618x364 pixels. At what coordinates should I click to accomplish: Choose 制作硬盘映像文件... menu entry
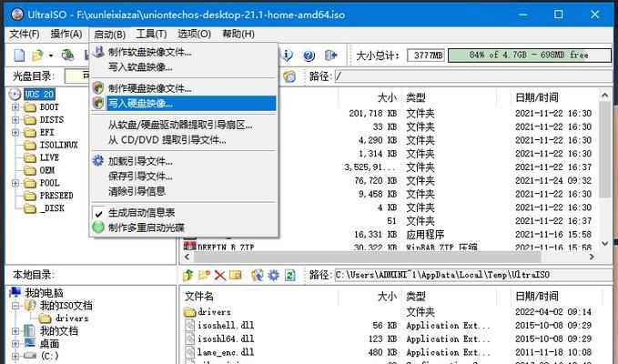click(x=184, y=88)
